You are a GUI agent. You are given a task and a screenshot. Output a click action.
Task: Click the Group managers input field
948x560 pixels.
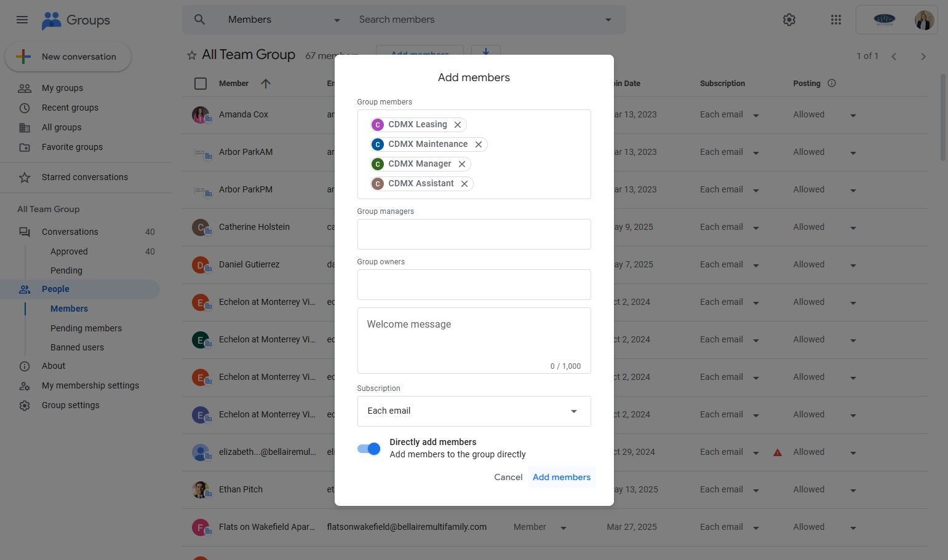coord(474,234)
